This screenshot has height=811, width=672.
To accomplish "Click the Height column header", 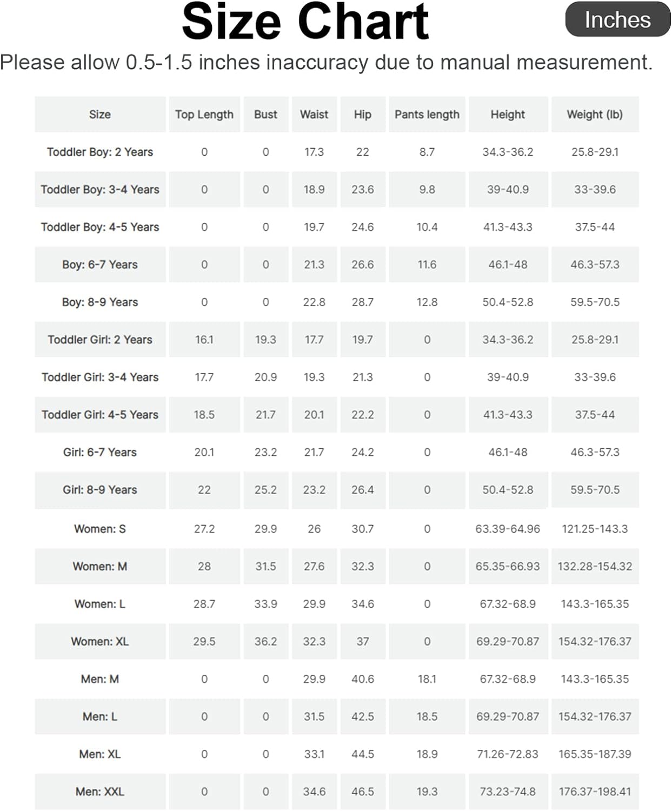I will (x=508, y=115).
